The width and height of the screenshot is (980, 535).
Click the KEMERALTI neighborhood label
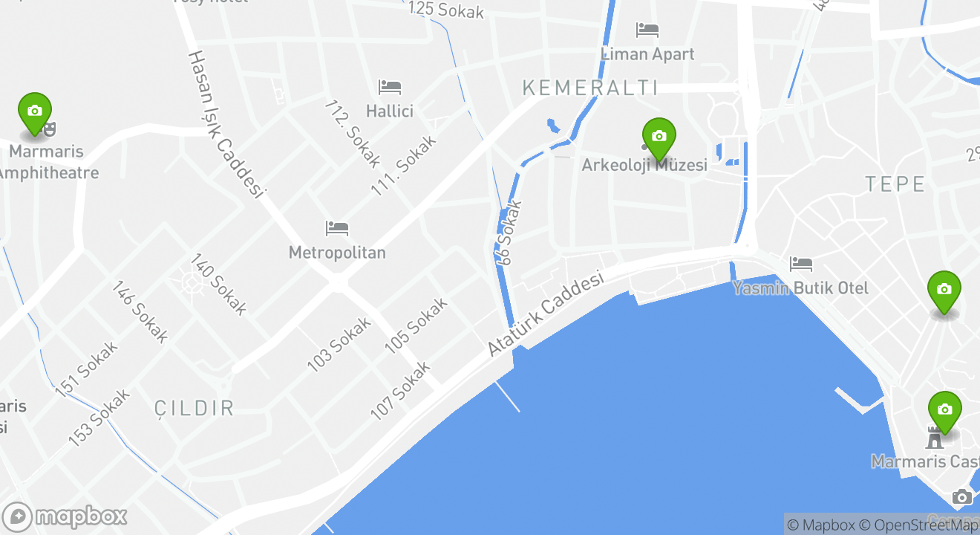(590, 88)
